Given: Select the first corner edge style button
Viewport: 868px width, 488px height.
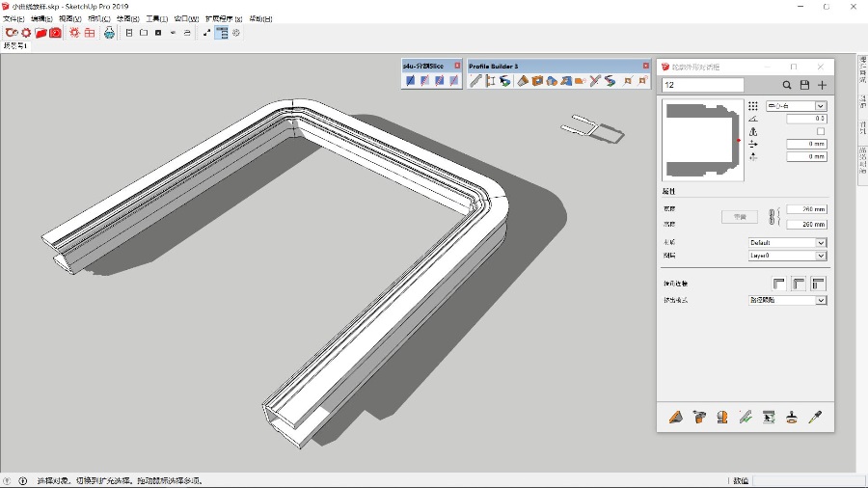Looking at the screenshot, I should coord(779,284).
